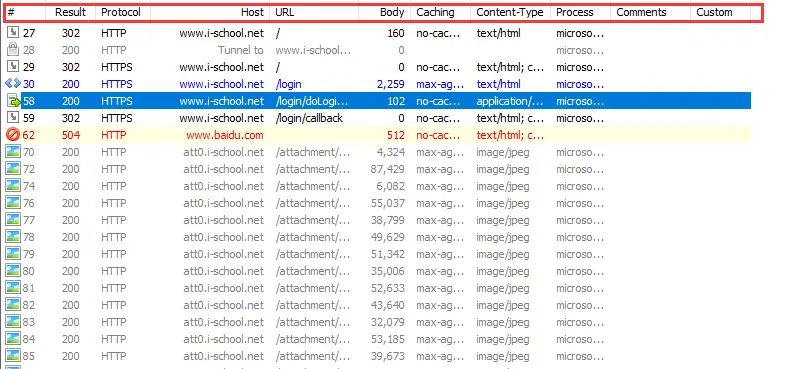Click the image icon on session 72
Image resolution: width=786 pixels, height=369 pixels.
coord(13,169)
